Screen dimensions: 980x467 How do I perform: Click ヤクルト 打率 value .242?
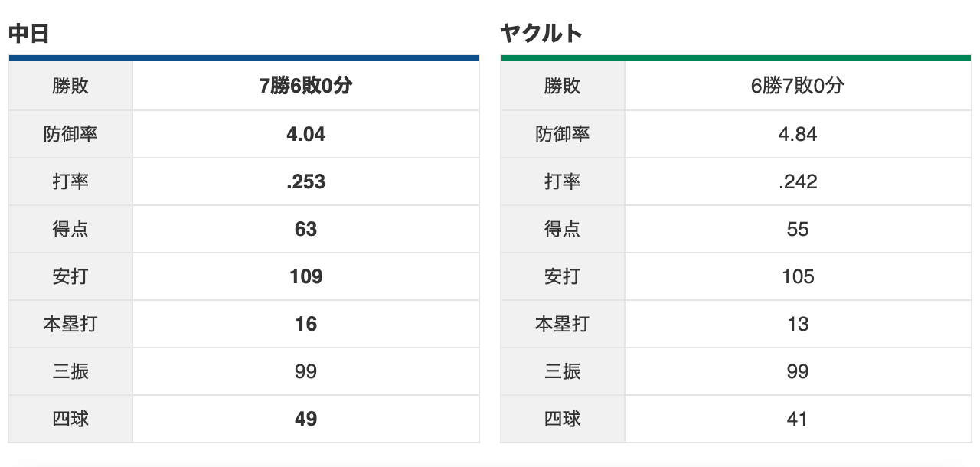(x=797, y=181)
